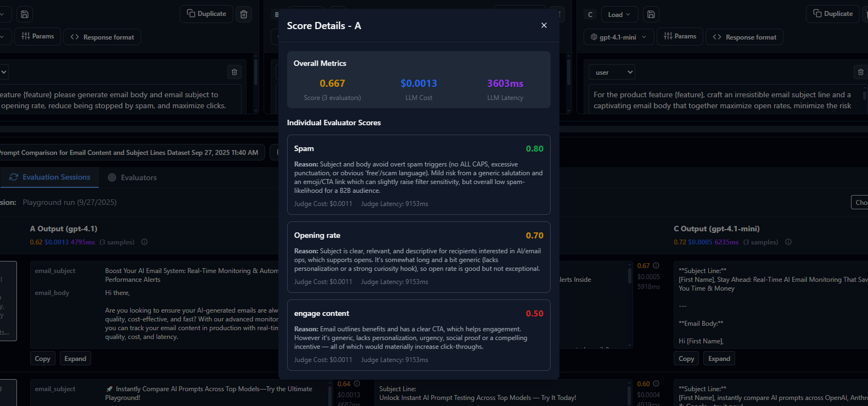This screenshot has height=406, width=868.
Task: Close the Score Details modal
Action: [544, 25]
